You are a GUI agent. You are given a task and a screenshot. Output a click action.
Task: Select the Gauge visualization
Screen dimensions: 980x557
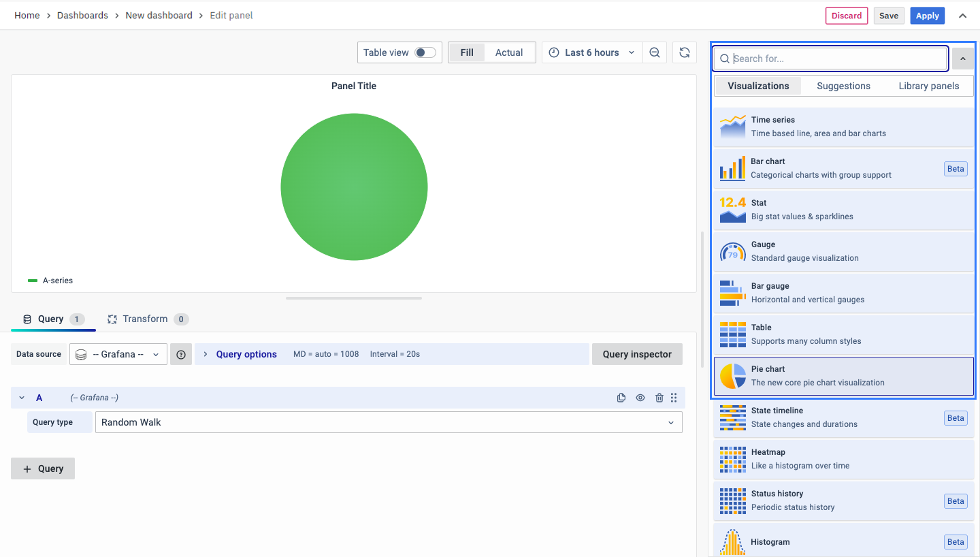coord(844,251)
